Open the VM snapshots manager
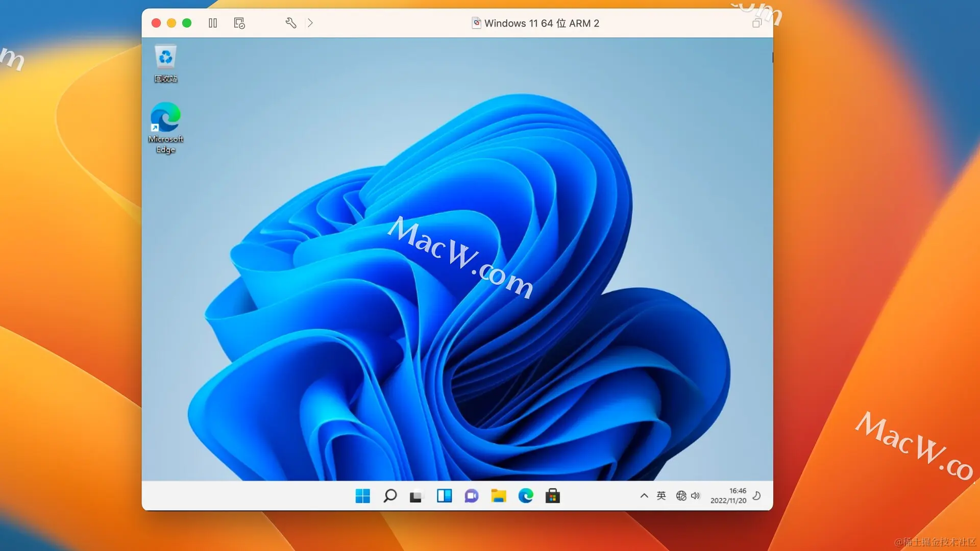980x551 pixels. click(x=239, y=23)
